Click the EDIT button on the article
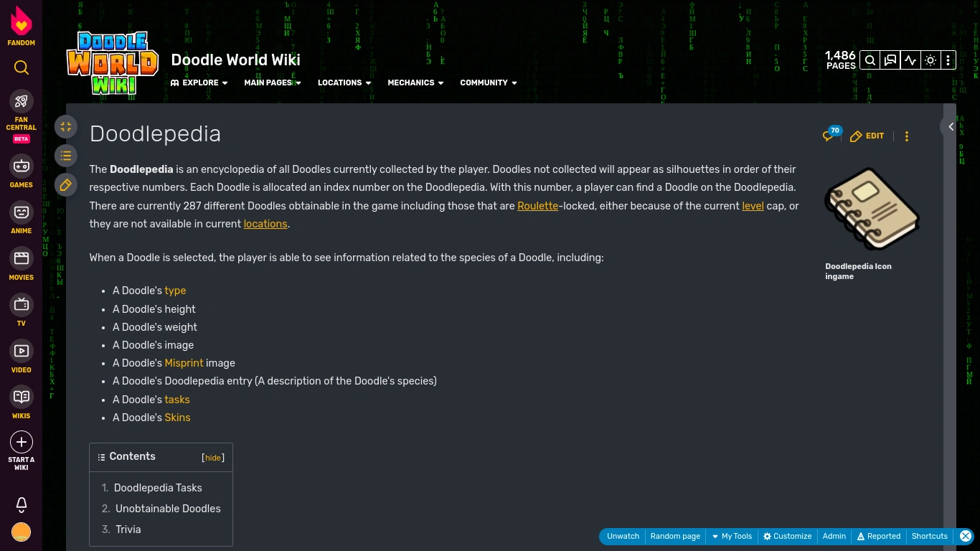 pos(867,136)
